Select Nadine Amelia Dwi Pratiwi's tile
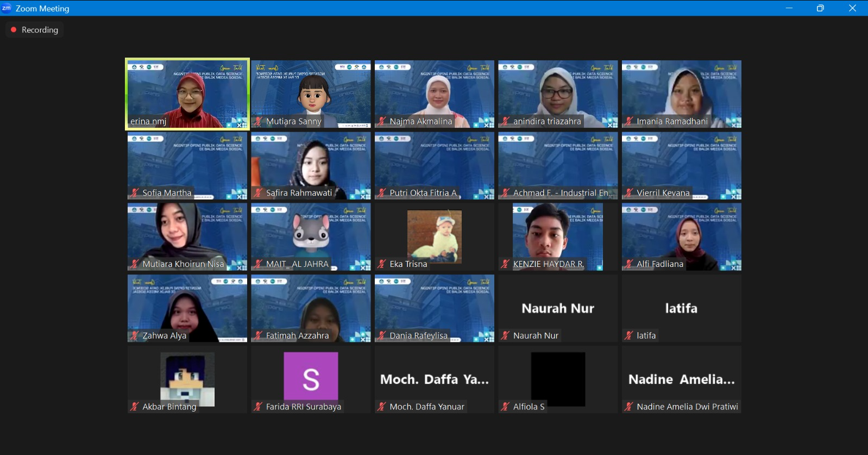The height and width of the screenshot is (455, 868). point(681,379)
